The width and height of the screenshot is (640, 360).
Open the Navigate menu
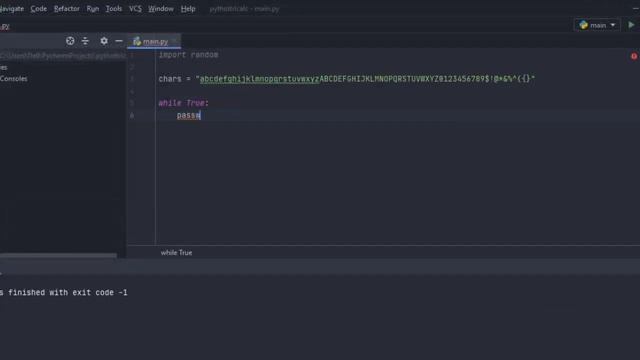[x=12, y=9]
